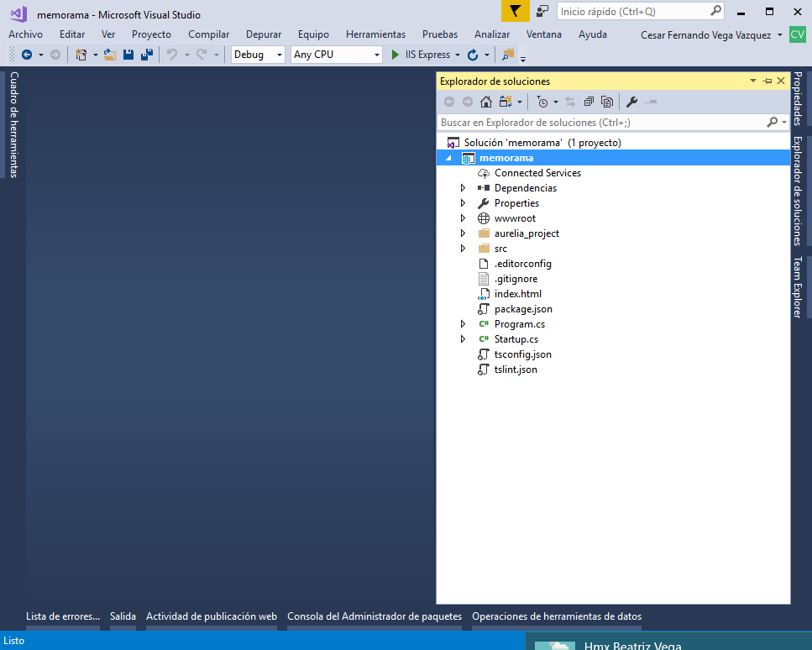Open the Team Explorer side tab

point(798,287)
